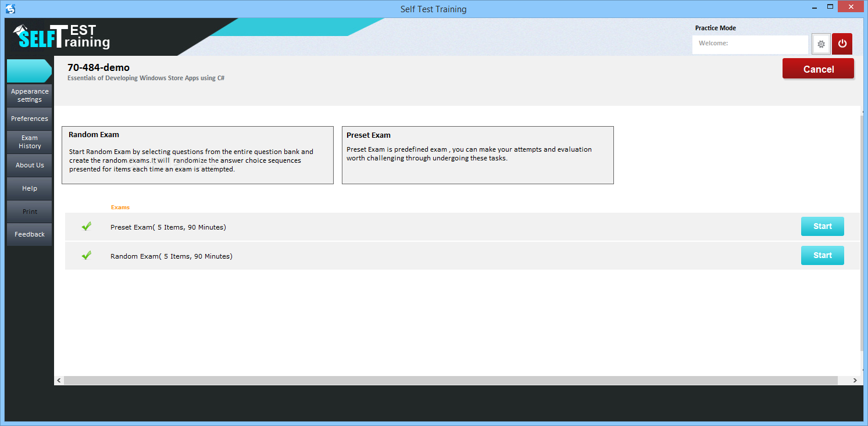868x426 pixels.
Task: Click the horizontal scrollbar right arrow
Action: (855, 380)
